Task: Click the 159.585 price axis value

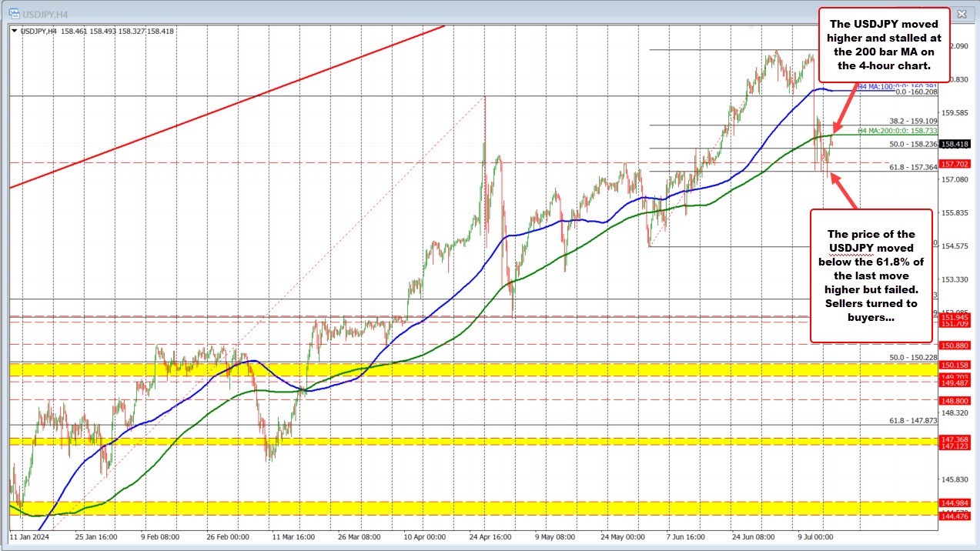Action: coord(955,113)
